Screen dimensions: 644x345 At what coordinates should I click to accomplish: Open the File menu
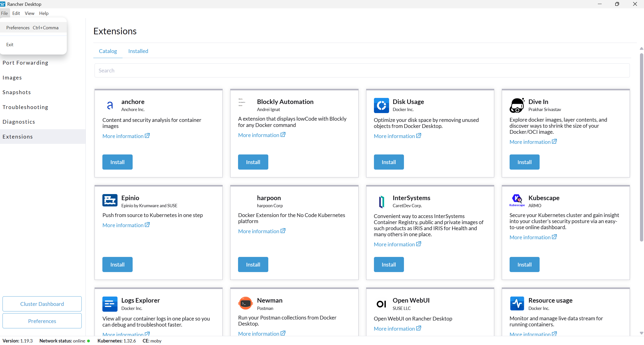[4, 13]
